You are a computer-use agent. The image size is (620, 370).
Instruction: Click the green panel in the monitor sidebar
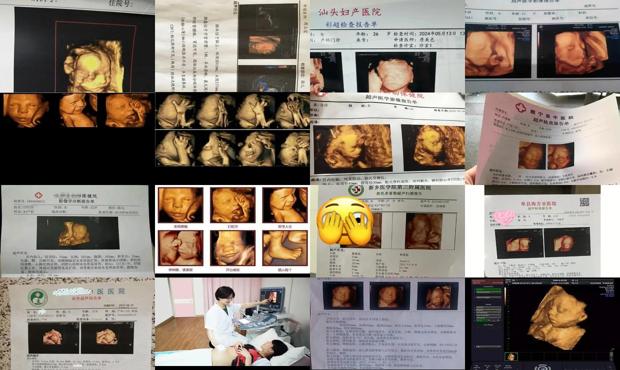pyautogui.click(x=488, y=291)
